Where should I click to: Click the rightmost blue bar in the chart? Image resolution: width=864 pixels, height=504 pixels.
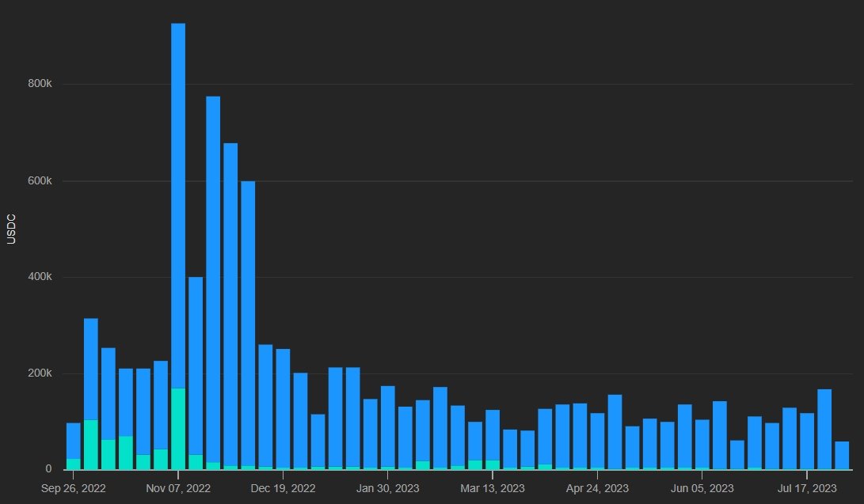coord(842,456)
